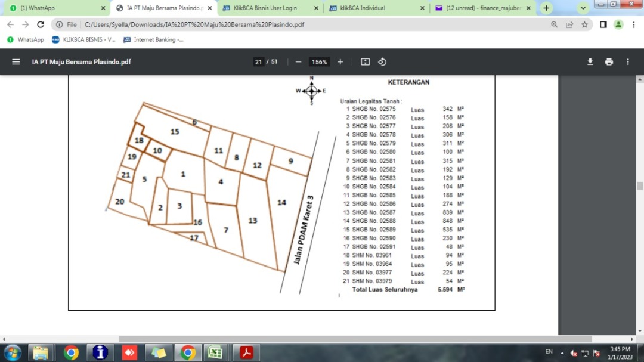Show hidden system tray icons

[x=561, y=352]
